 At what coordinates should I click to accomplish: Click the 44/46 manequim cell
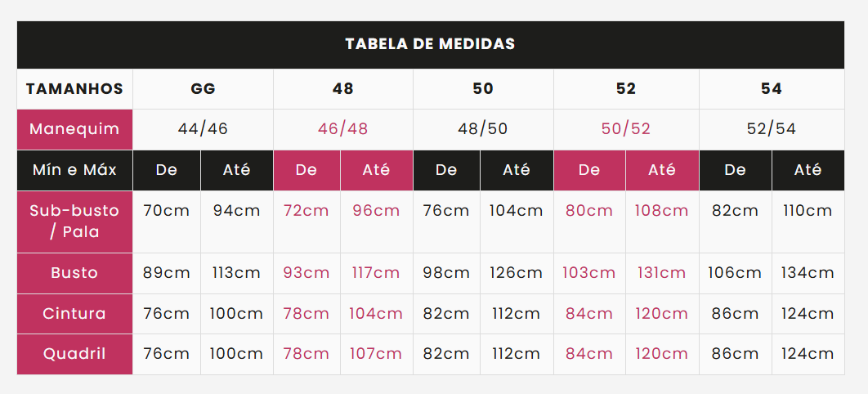pyautogui.click(x=204, y=129)
